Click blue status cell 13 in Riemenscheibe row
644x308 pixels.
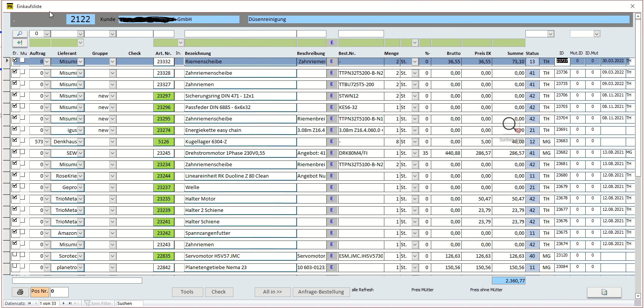532,61
